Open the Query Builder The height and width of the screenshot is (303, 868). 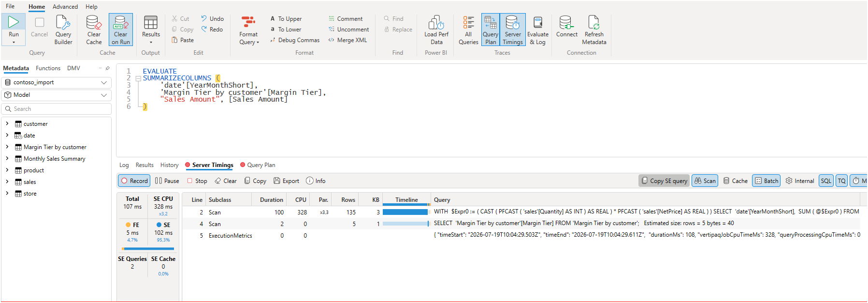pyautogui.click(x=63, y=30)
